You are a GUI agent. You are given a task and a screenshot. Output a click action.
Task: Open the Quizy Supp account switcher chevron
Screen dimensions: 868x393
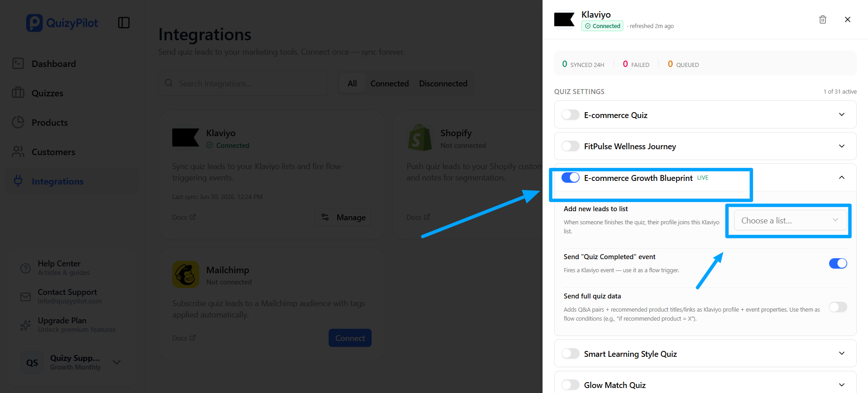(117, 362)
